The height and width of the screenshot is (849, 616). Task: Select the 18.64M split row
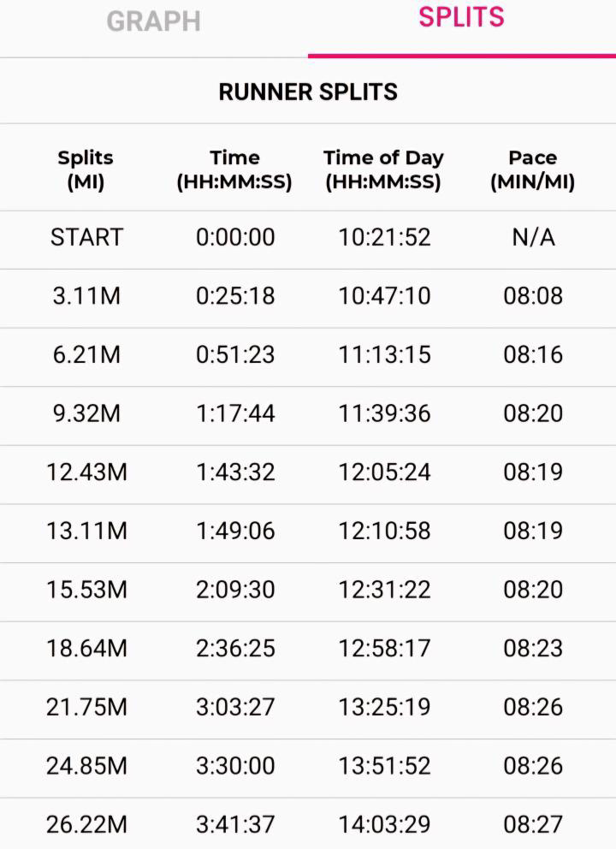(x=308, y=649)
